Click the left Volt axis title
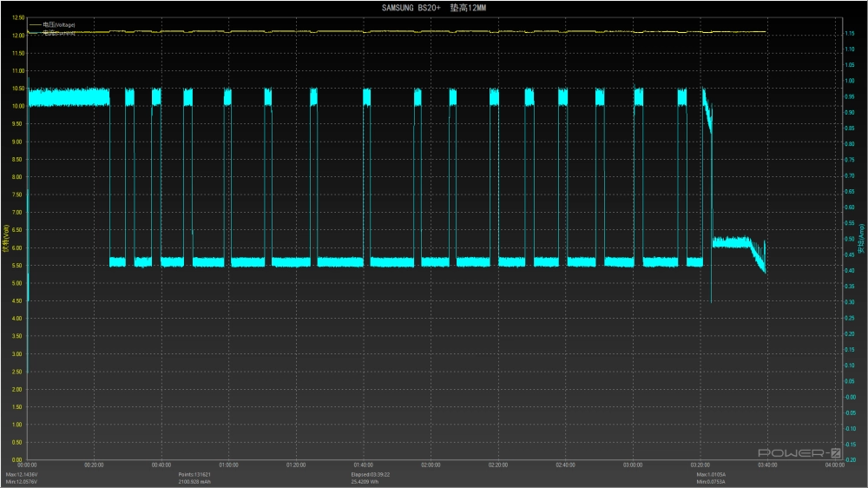The height and width of the screenshot is (488, 868). [5, 239]
